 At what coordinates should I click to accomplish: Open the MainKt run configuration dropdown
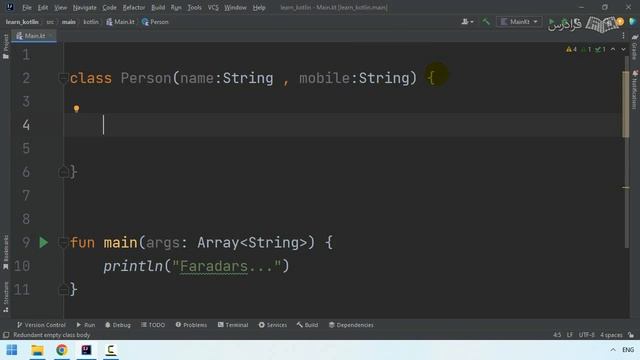coord(519,22)
